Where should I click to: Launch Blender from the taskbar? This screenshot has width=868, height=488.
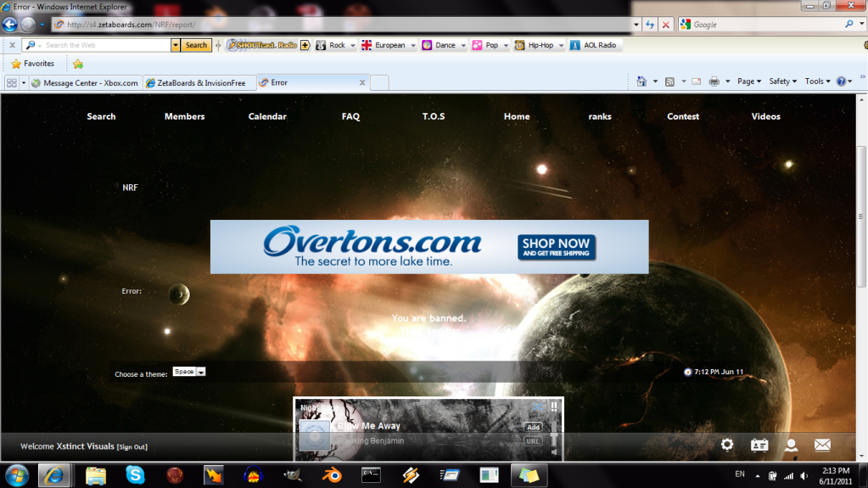click(334, 475)
